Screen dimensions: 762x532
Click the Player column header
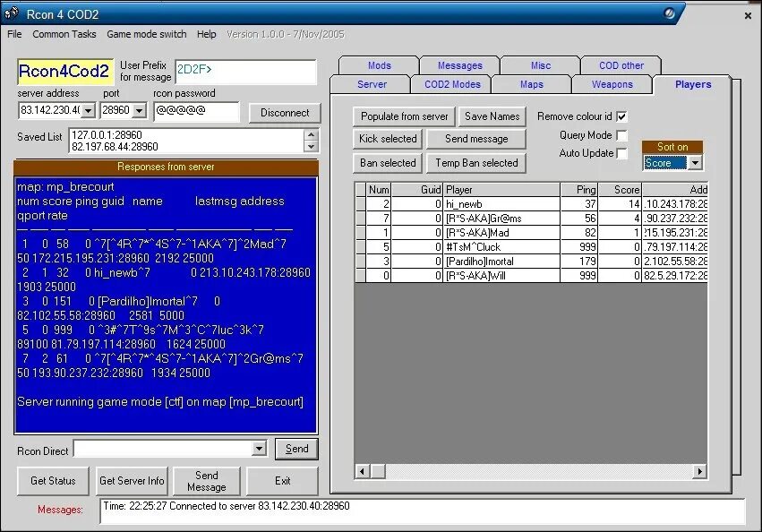[x=501, y=190]
